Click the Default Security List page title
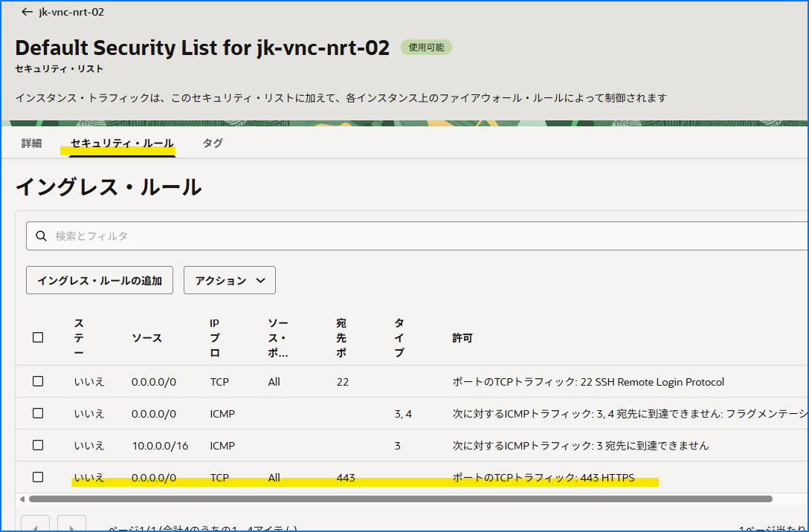The width and height of the screenshot is (809, 532). click(202, 48)
